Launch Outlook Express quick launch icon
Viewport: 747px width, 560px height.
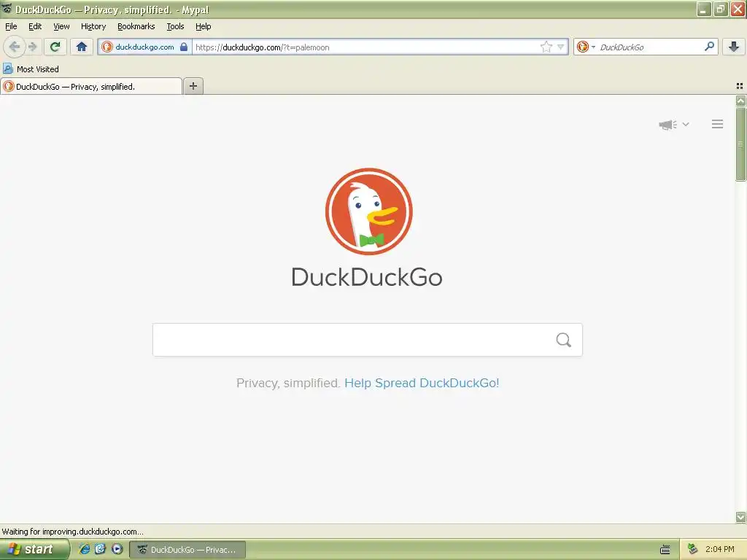pyautogui.click(x=100, y=549)
